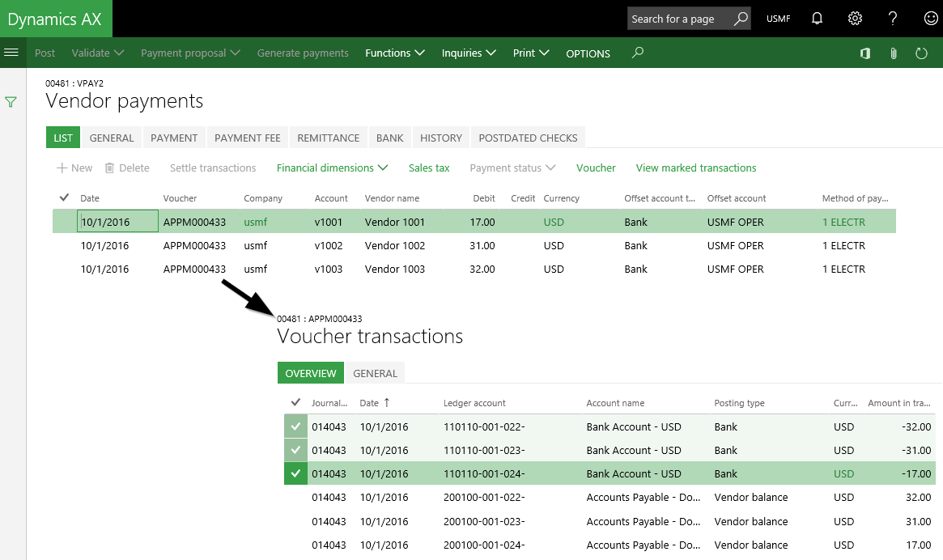Screen dimensions: 943x560
Task: Toggle checkmark for the -32.00 bank row
Action: 295,426
